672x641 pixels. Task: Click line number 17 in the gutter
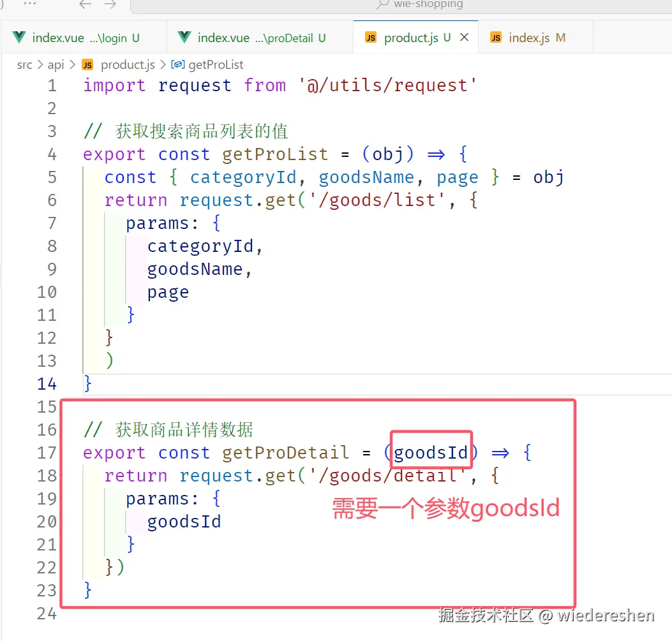pyautogui.click(x=47, y=453)
